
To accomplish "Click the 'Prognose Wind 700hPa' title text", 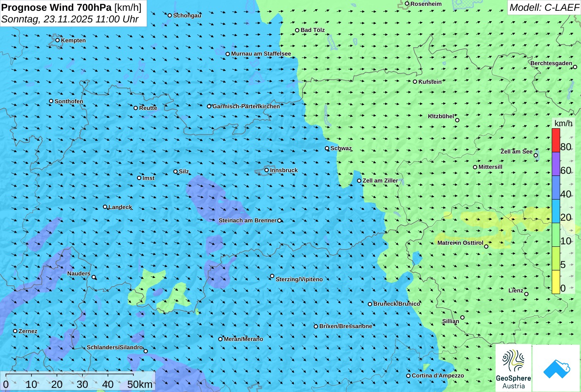I will (x=56, y=7).
